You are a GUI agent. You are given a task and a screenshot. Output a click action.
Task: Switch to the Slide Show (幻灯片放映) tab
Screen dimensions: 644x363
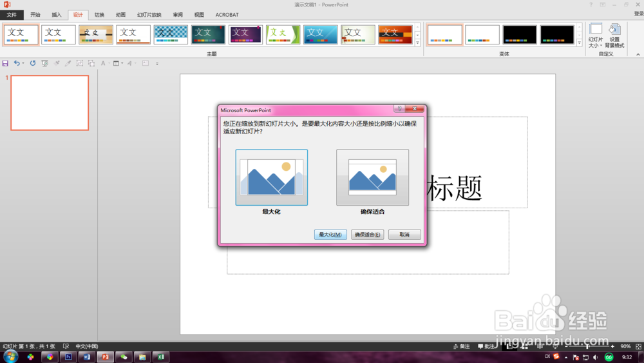coord(149,15)
